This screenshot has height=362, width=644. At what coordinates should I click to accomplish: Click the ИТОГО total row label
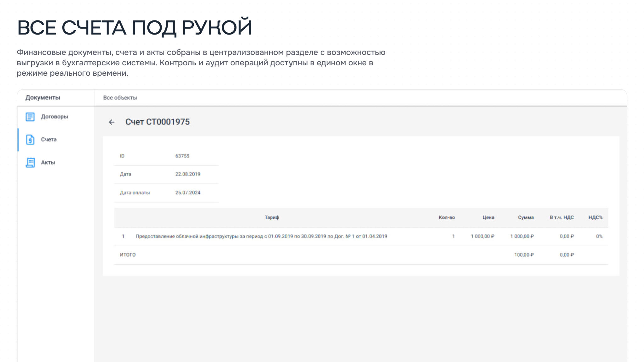coord(128,255)
